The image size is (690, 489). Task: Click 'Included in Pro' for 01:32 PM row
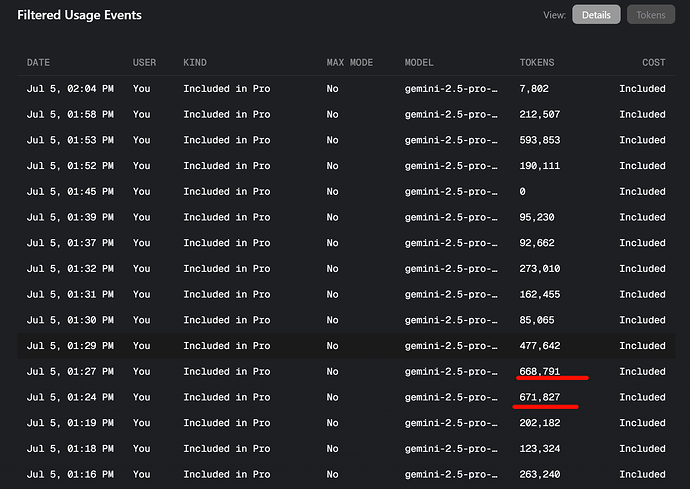(x=227, y=268)
